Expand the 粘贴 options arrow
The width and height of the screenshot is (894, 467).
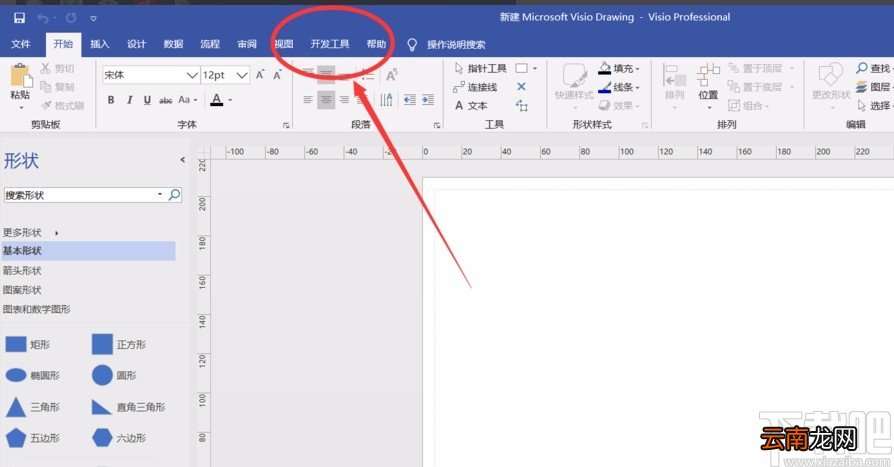point(21,107)
